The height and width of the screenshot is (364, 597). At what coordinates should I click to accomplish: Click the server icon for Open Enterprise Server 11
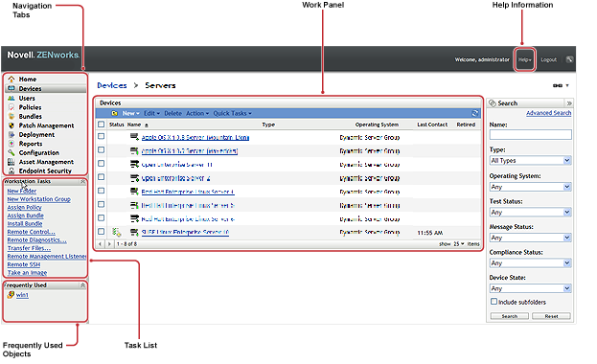point(134,164)
